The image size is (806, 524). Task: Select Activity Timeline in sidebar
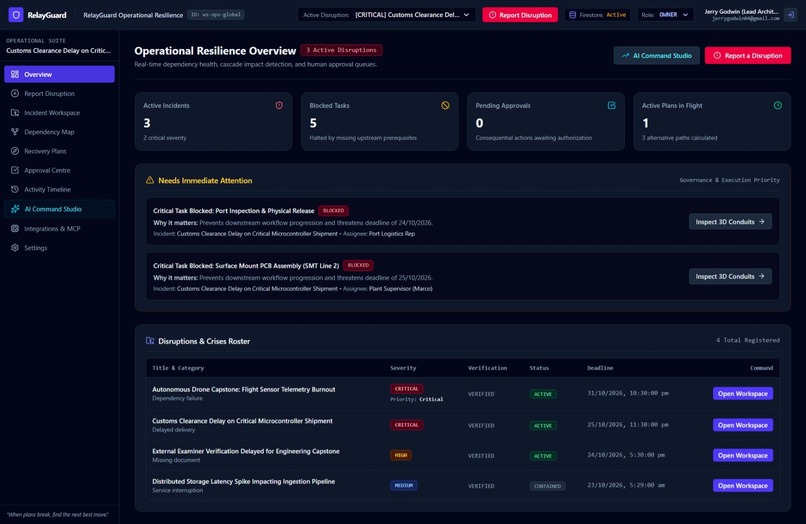pyautogui.click(x=60, y=189)
